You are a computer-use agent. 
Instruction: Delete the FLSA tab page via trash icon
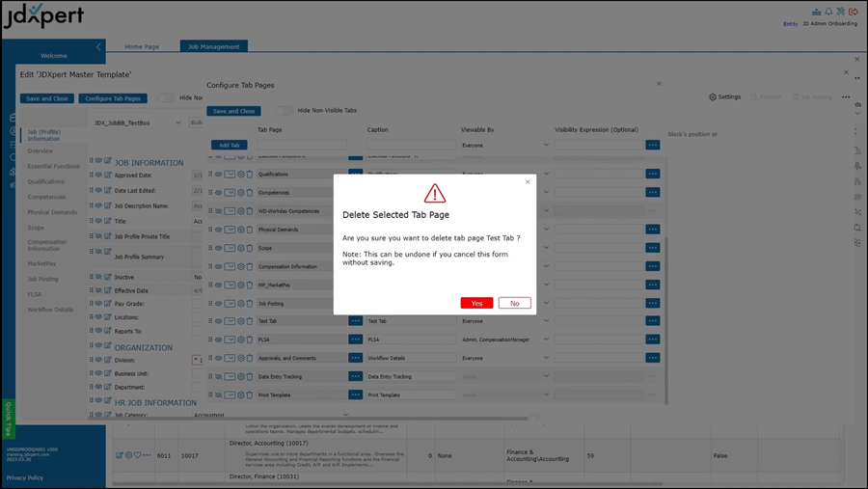point(250,340)
